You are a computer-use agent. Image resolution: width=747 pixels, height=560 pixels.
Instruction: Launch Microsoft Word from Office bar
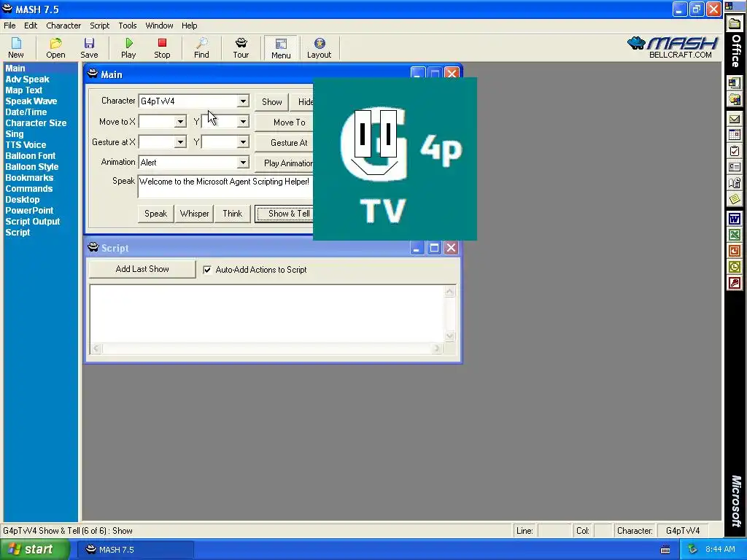(735, 219)
